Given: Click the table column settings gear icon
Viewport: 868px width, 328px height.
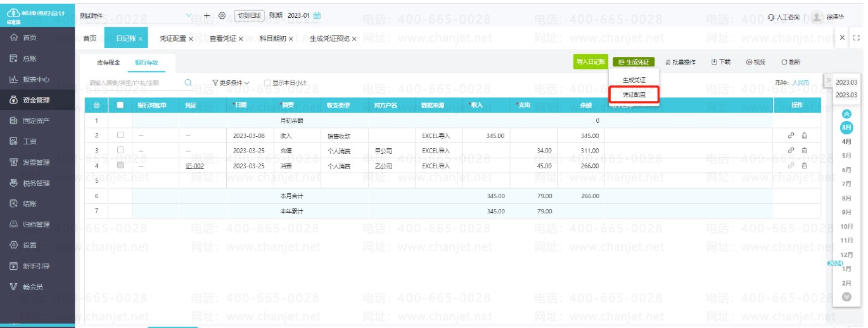Looking at the screenshot, I should point(96,106).
